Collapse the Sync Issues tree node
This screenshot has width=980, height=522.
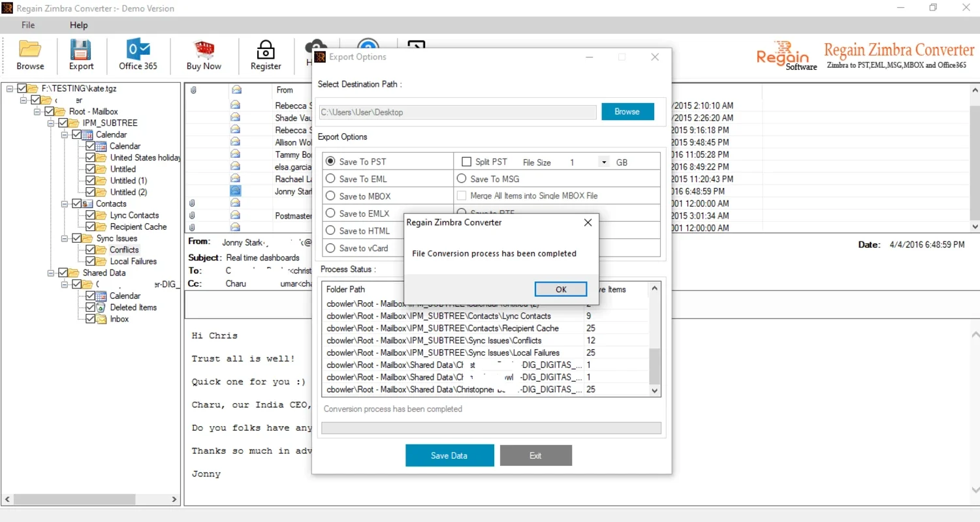[65, 238]
